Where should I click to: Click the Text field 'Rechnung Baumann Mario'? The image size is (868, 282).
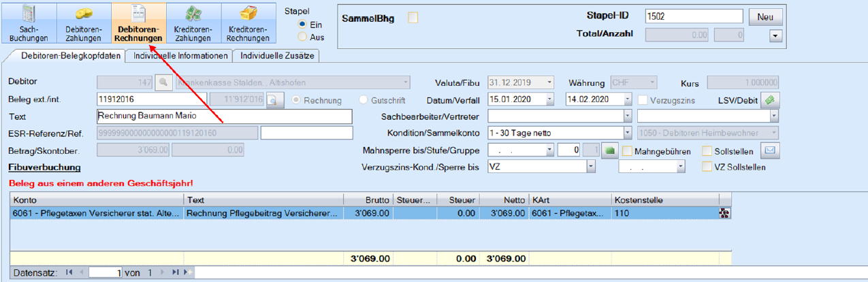click(x=225, y=116)
